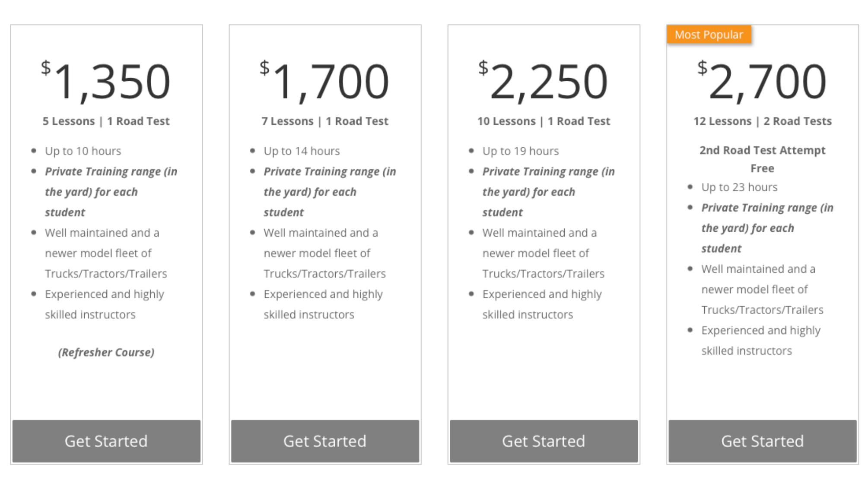Click the orange Most Popular badge
Image resolution: width=868 pixels, height=490 pixels.
point(709,35)
